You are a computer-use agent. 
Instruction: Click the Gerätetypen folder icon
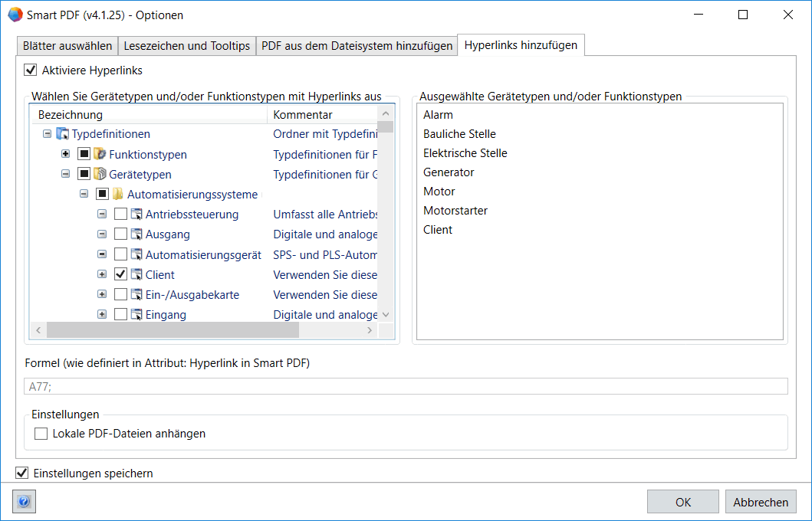(x=100, y=175)
